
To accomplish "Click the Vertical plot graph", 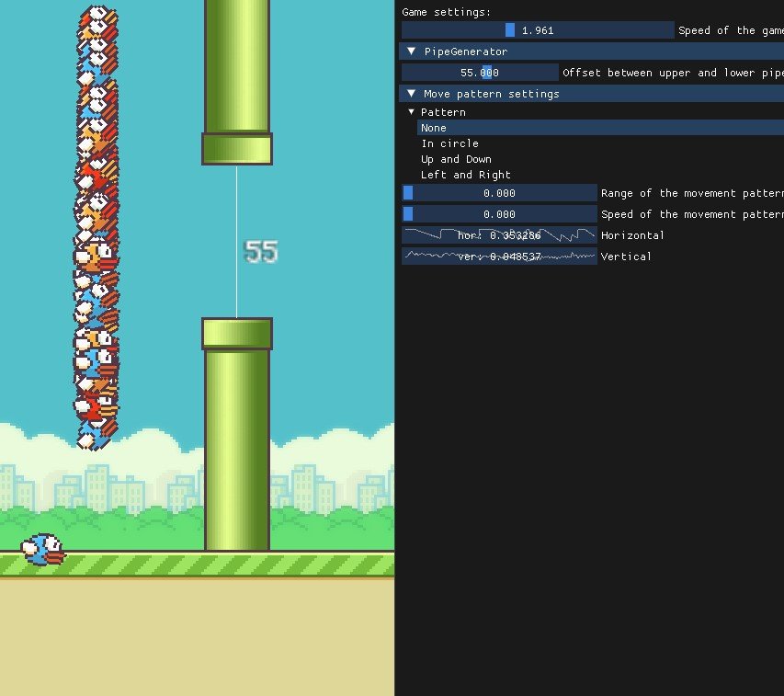I will (x=499, y=257).
